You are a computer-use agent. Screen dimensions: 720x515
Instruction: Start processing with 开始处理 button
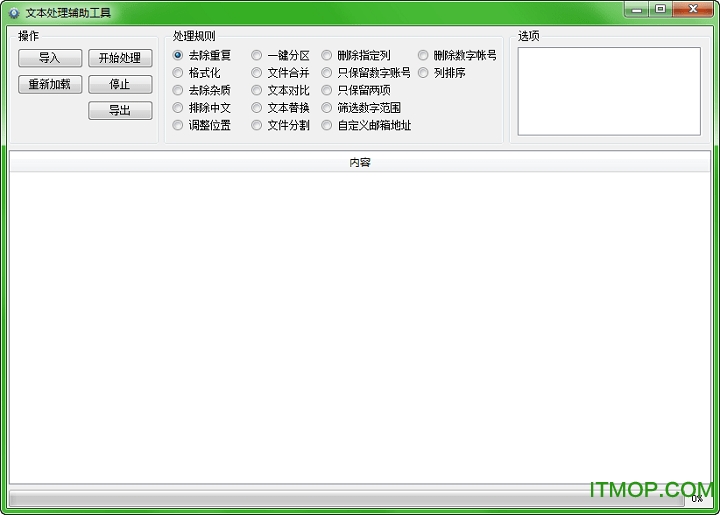(120, 58)
